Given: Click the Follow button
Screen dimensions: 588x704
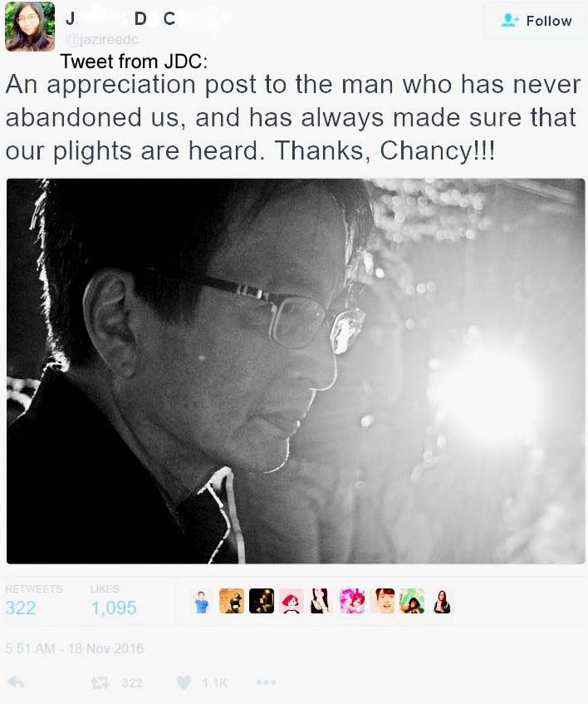Looking at the screenshot, I should (x=535, y=21).
